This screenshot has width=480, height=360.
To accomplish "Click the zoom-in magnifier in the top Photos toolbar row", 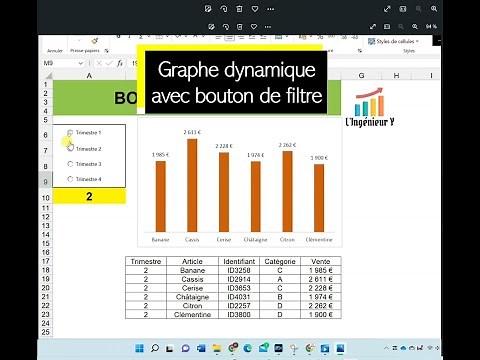I will click(434, 9).
